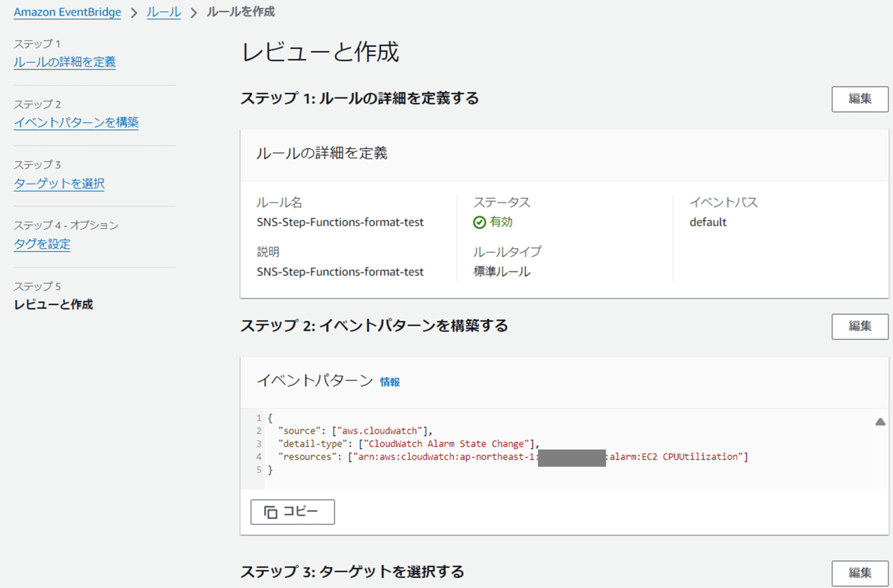Click the レビューと作成 page title
Viewport: 893px width, 588px height.
click(320, 52)
